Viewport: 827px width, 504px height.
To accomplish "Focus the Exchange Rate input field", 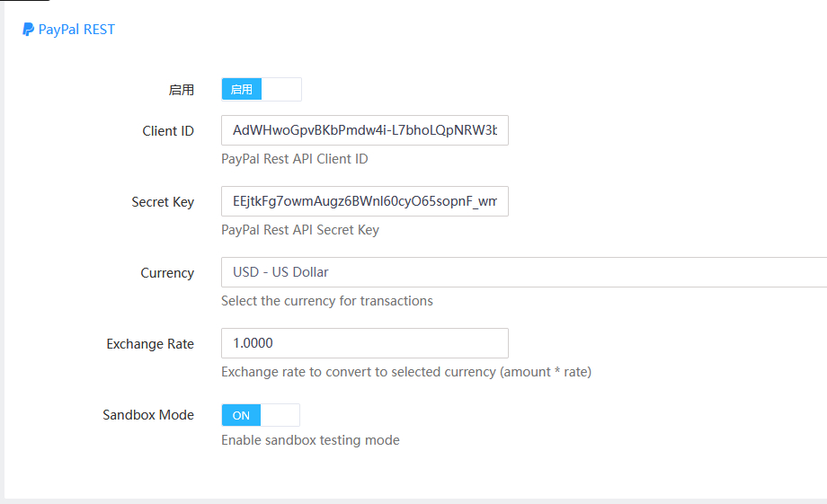I will pyautogui.click(x=364, y=343).
